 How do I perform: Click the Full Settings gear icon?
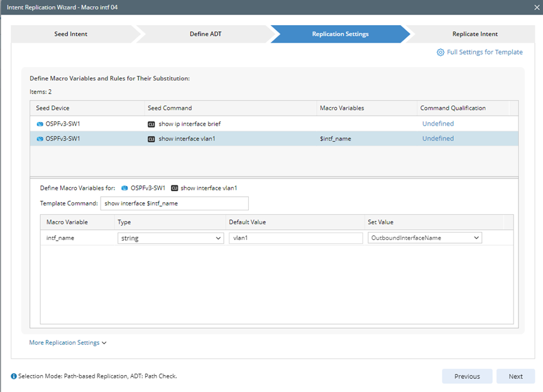coord(441,52)
